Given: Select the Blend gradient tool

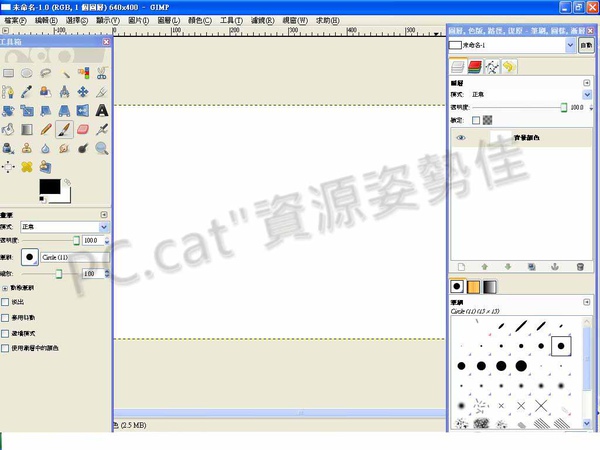Looking at the screenshot, I should coord(26,130).
